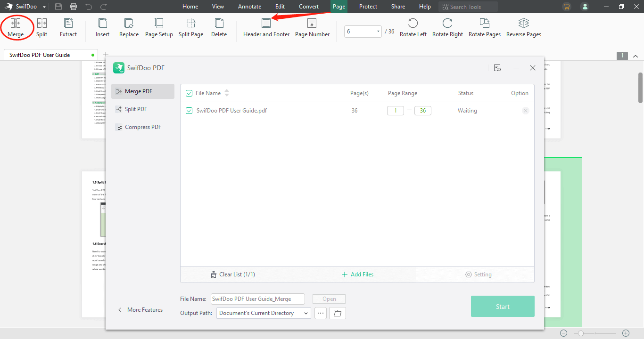Choose the Extract pages tool
The width and height of the screenshot is (644, 339).
tap(68, 28)
